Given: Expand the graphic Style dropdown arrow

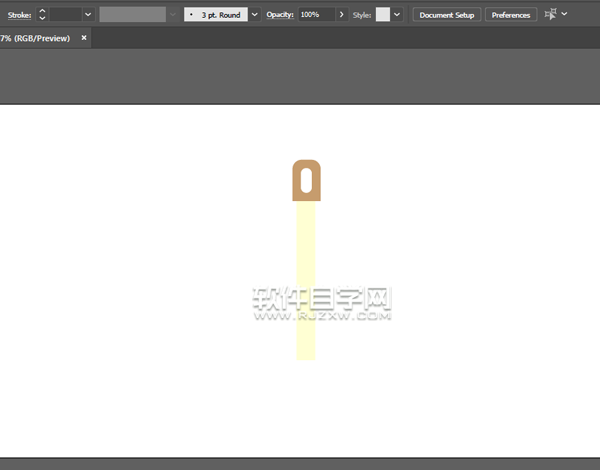Looking at the screenshot, I should 397,15.
